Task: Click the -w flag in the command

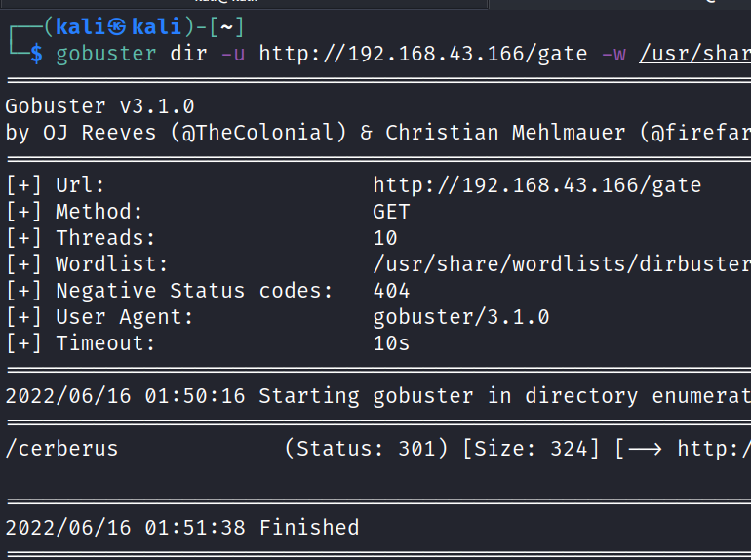Action: 613,54
